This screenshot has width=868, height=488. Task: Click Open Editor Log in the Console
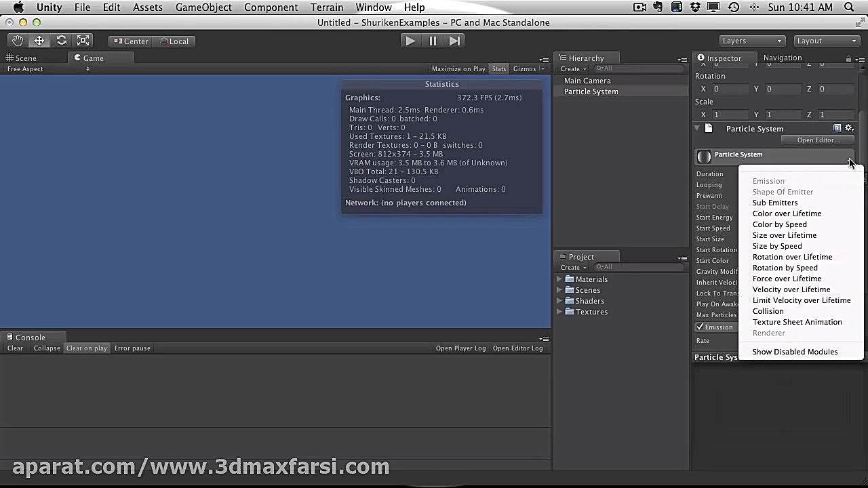click(x=518, y=348)
